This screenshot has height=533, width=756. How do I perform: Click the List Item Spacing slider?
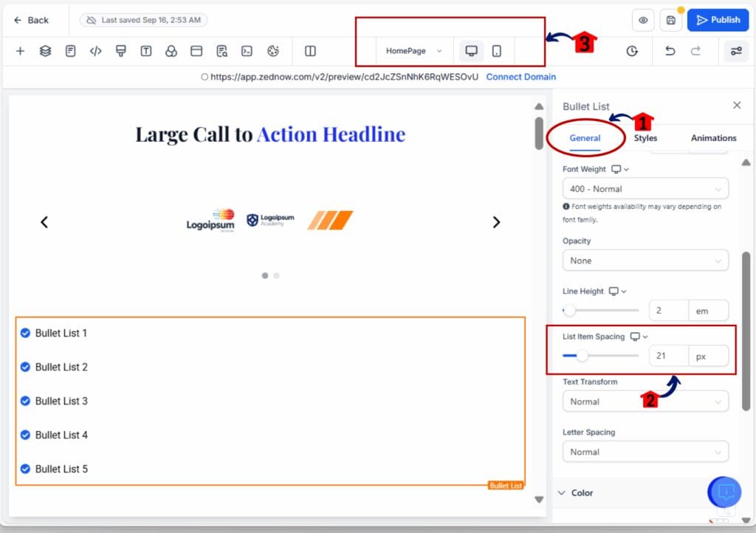600,356
